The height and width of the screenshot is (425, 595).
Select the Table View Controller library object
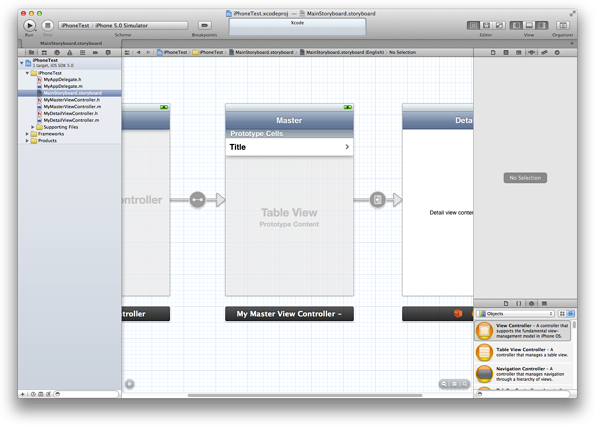[523, 352]
